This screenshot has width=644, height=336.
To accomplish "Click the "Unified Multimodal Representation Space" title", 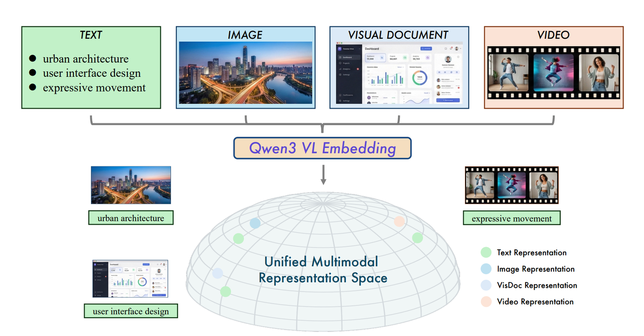I will pyautogui.click(x=323, y=270).
